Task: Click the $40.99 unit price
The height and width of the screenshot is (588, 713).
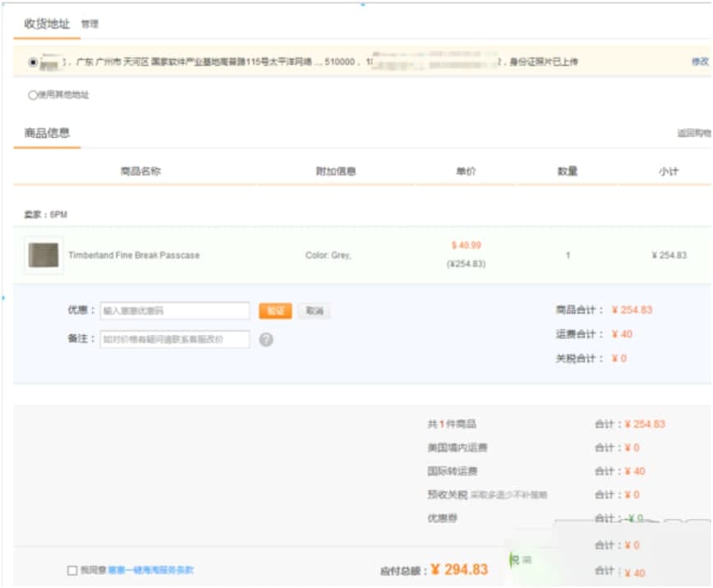Action: 466,246
